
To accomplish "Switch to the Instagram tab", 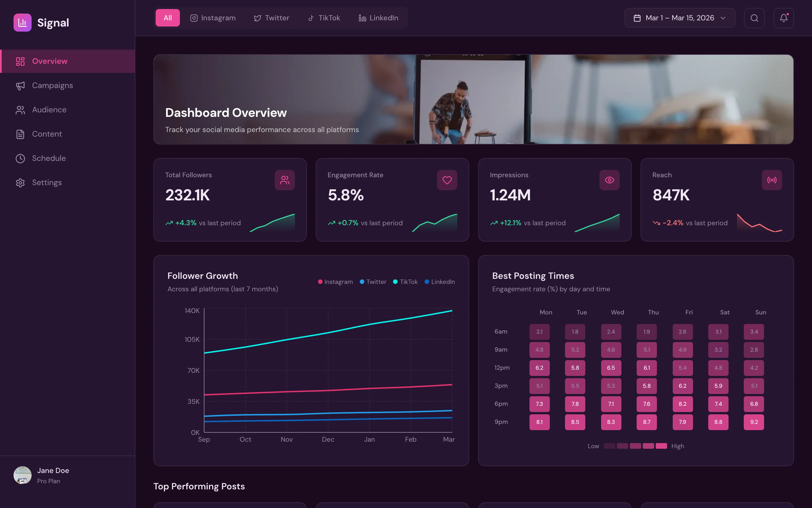I will 213,18.
